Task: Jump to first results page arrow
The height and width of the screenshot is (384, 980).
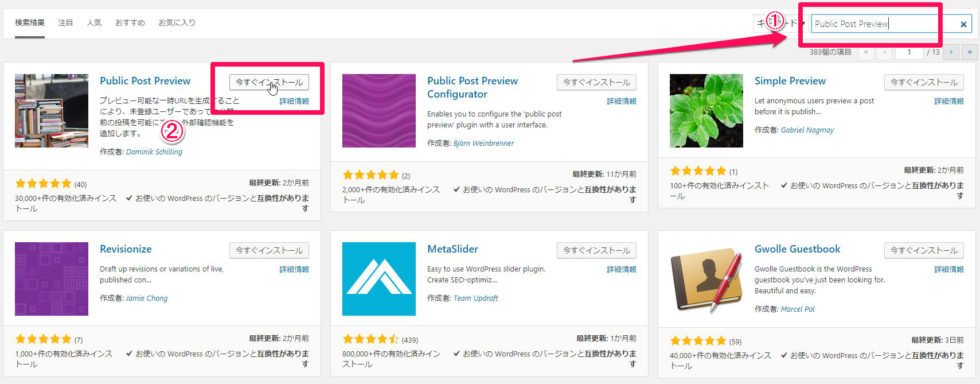Action: click(866, 52)
